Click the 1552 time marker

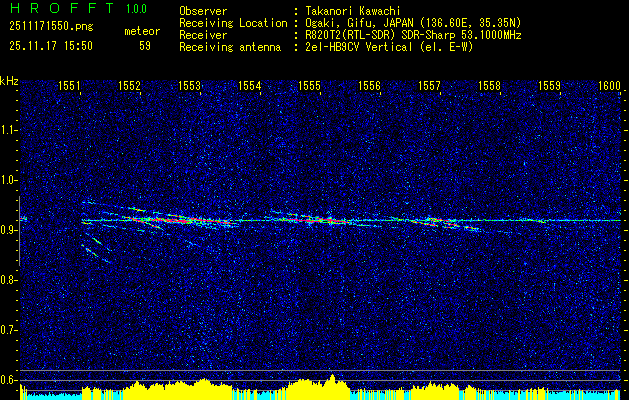click(x=129, y=85)
